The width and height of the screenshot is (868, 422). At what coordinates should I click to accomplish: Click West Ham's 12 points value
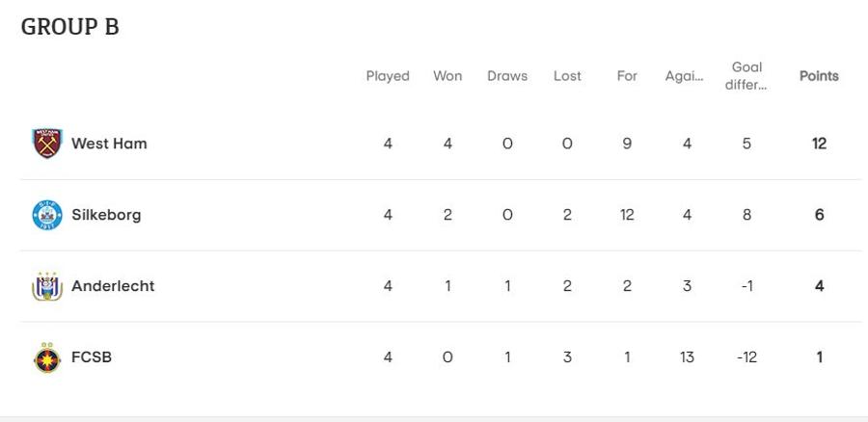pyautogui.click(x=819, y=144)
